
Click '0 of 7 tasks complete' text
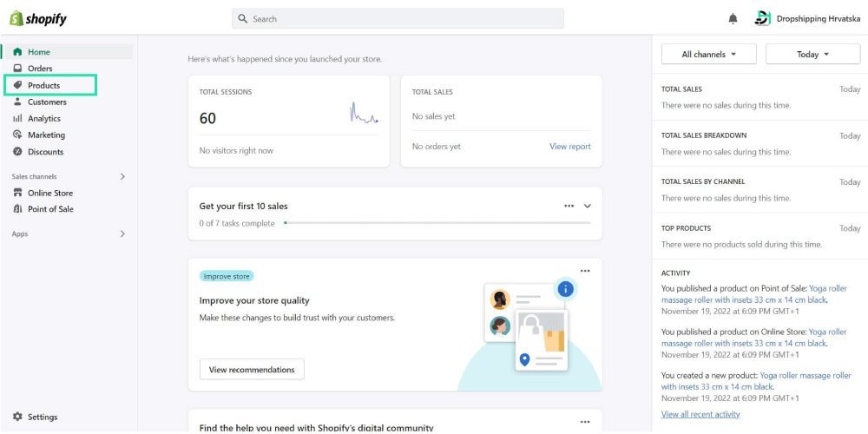pyautogui.click(x=237, y=224)
